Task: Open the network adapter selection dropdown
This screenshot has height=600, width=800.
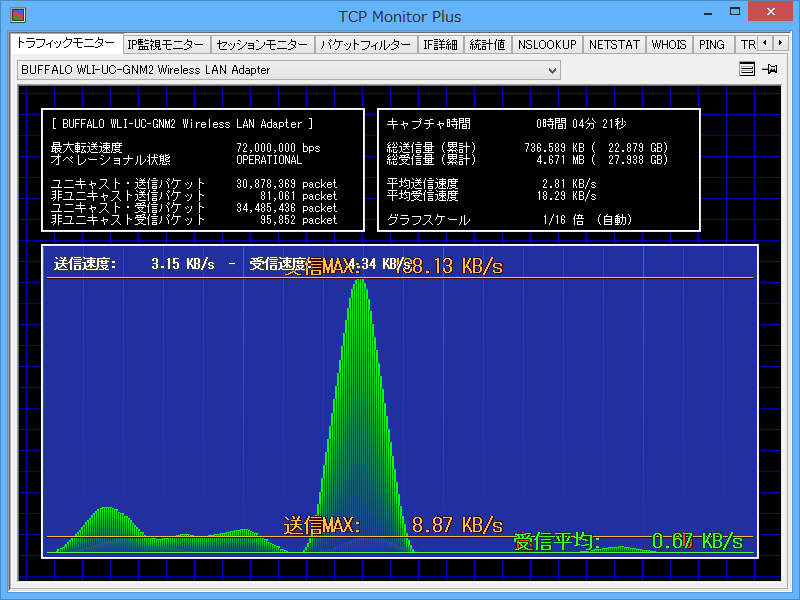Action: point(551,69)
